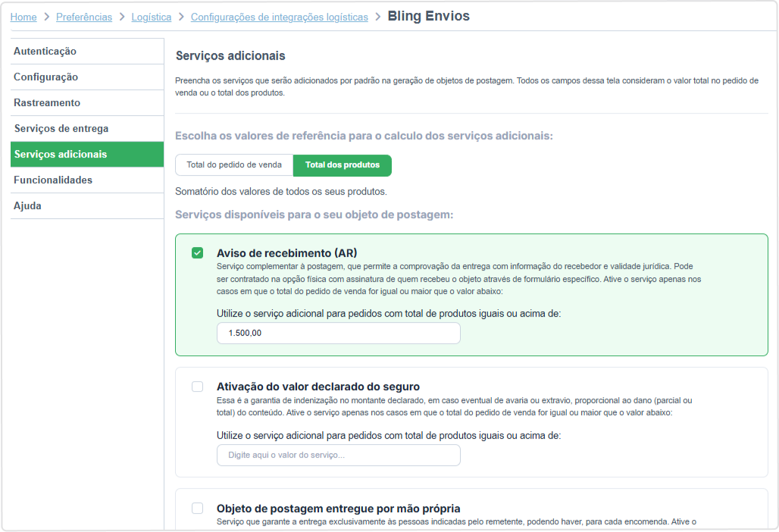
Task: Open Serviços de entrega in sidebar
Action: [87, 129]
